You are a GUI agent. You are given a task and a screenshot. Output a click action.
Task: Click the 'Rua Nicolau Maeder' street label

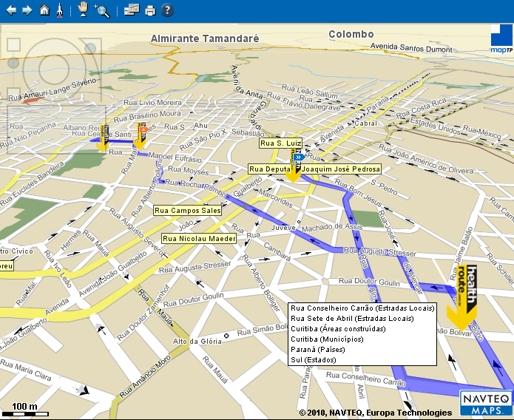point(199,239)
